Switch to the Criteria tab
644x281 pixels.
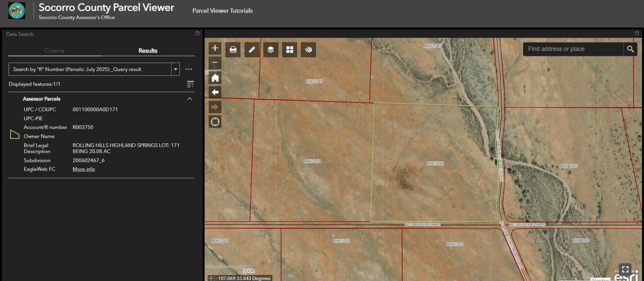pyautogui.click(x=54, y=51)
